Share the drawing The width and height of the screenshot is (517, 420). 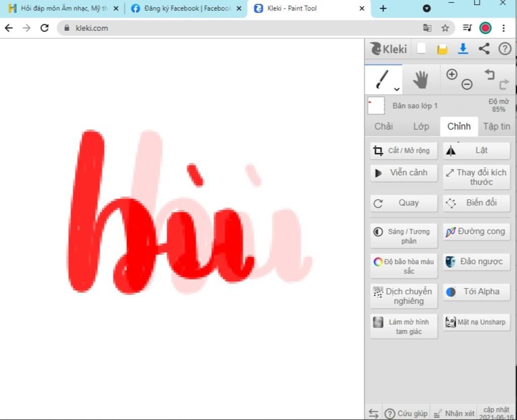[484, 49]
